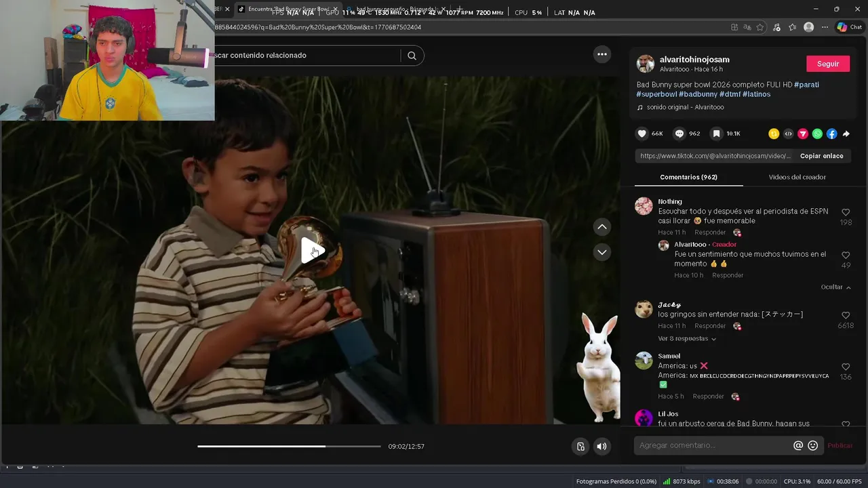Click the 8073 kbps bitrate indicator

click(682, 481)
